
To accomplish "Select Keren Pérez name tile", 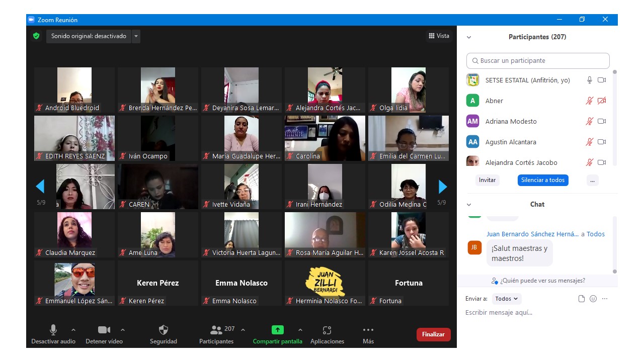I will point(158,283).
